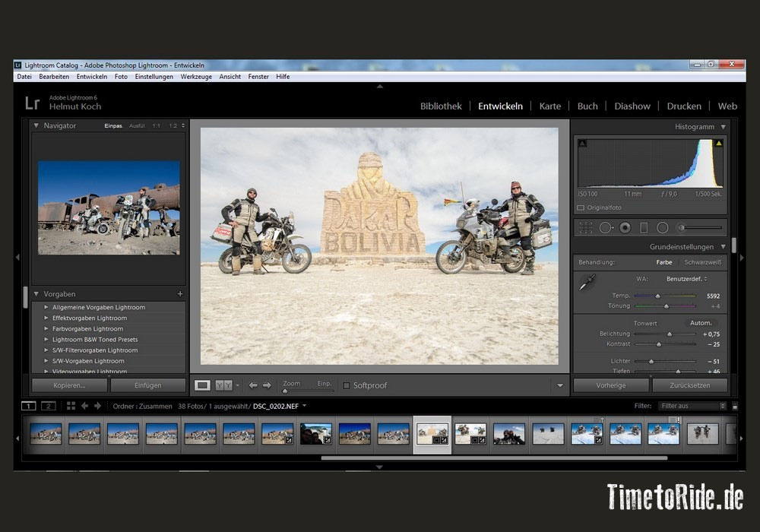The height and width of the screenshot is (532, 760).
Task: Enable the Softproof checkbox
Action: point(347,386)
